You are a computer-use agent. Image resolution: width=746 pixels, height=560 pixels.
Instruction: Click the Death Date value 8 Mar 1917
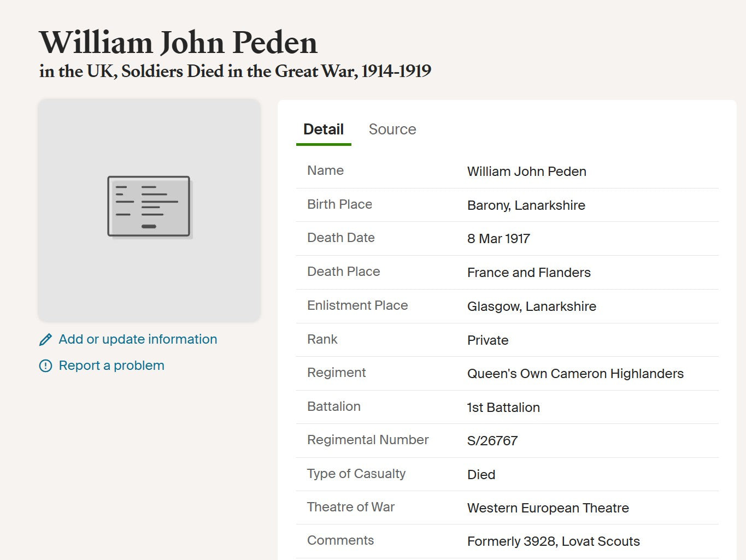click(x=498, y=239)
